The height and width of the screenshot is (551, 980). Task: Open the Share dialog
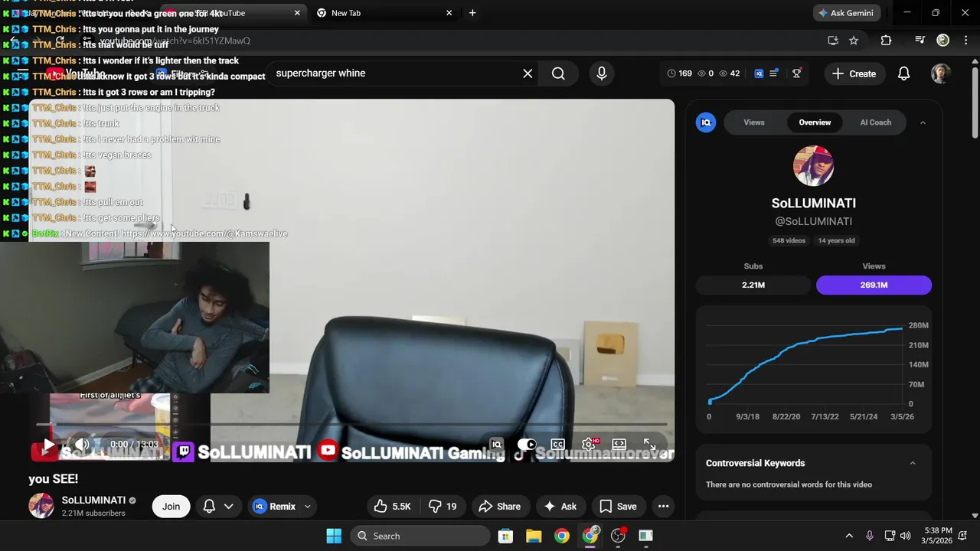coord(499,507)
